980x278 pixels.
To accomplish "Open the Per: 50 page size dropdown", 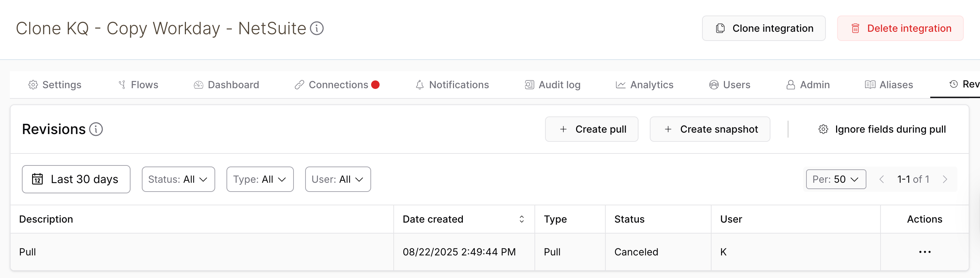I will [836, 179].
